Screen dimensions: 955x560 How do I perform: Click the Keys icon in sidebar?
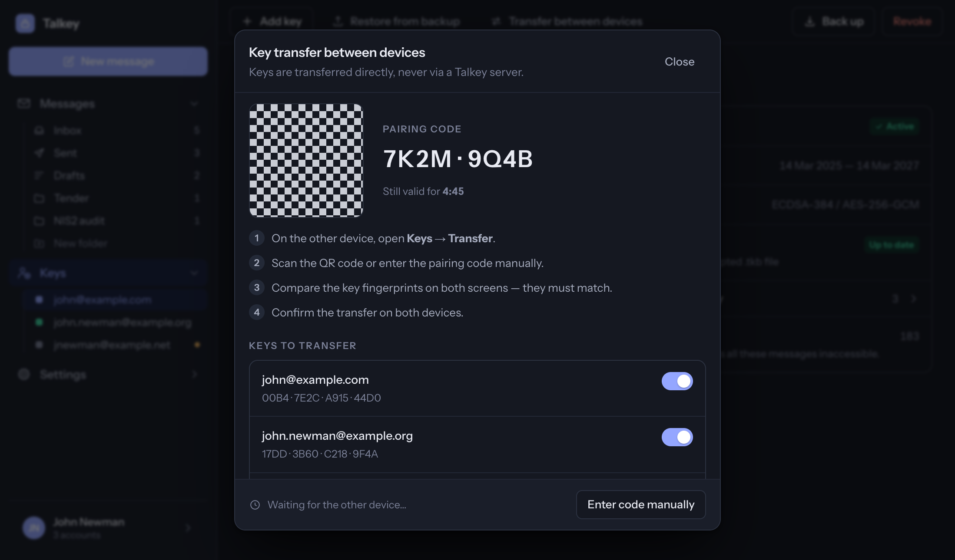point(24,273)
